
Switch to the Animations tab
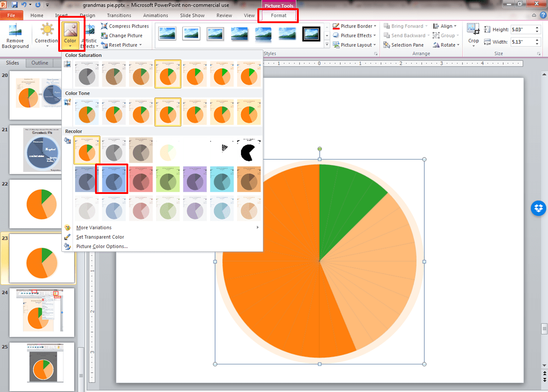[156, 15]
